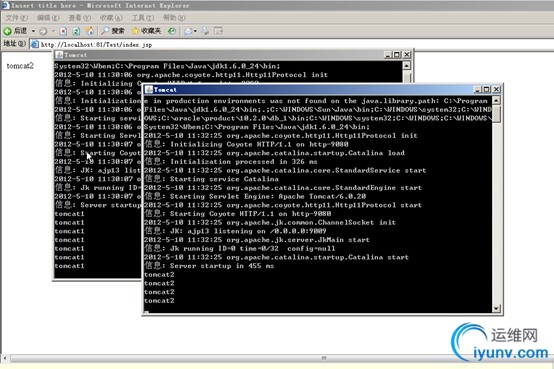554x369 pixels.
Task: Go back with the 后退 button
Action: 15,31
